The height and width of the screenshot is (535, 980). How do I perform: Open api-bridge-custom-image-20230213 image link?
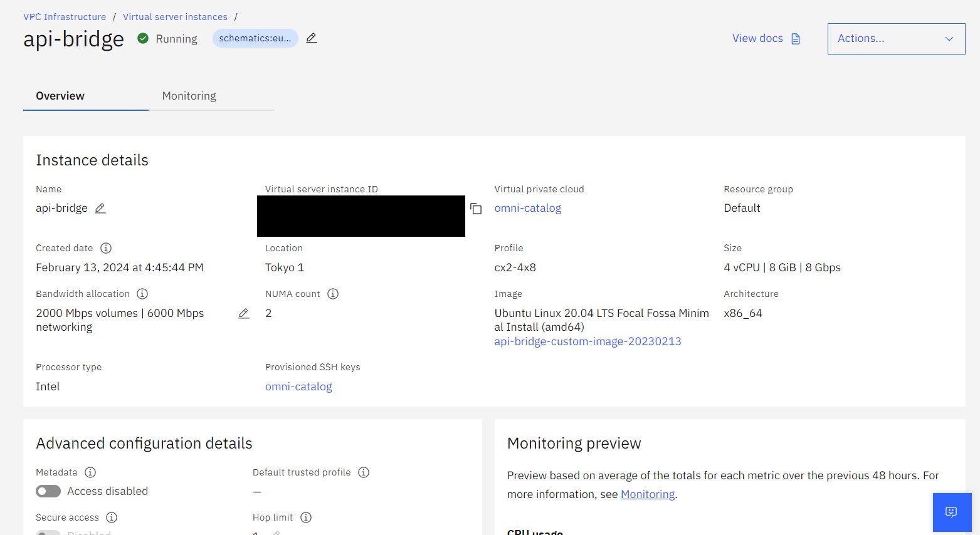[x=587, y=341]
